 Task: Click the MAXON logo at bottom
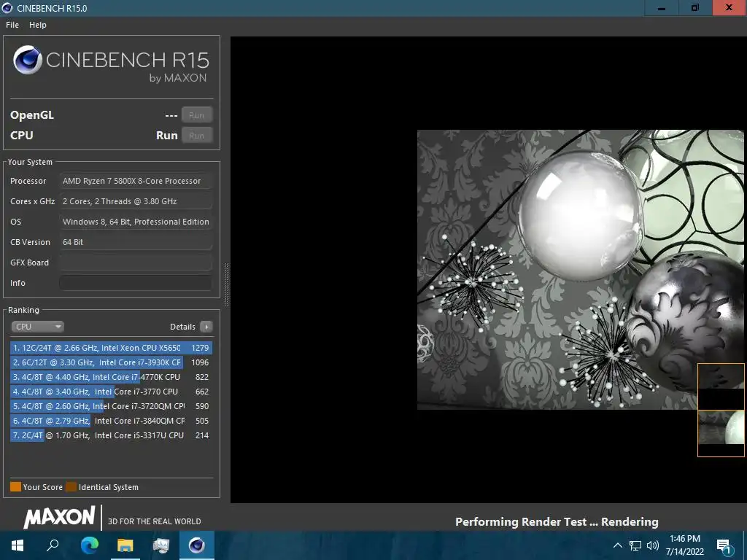pyautogui.click(x=60, y=517)
